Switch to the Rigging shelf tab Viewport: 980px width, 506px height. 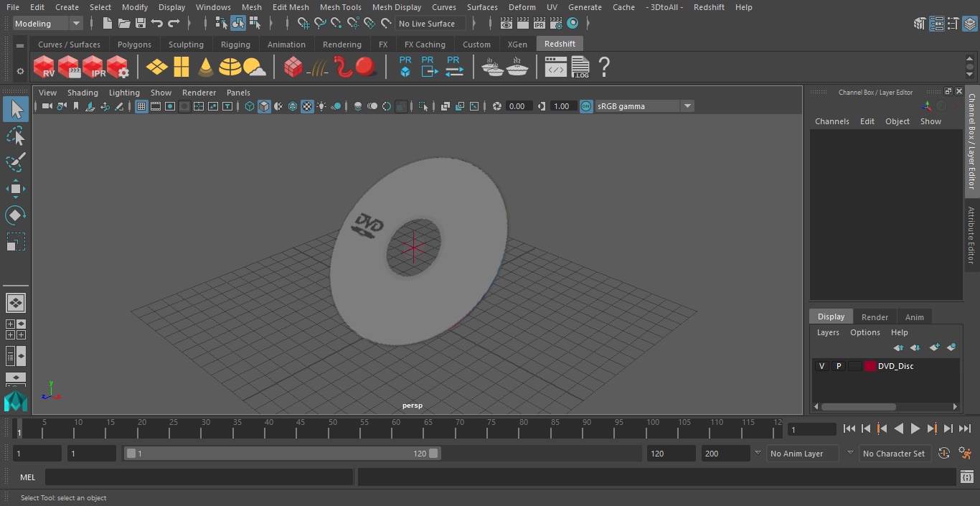[x=235, y=44]
